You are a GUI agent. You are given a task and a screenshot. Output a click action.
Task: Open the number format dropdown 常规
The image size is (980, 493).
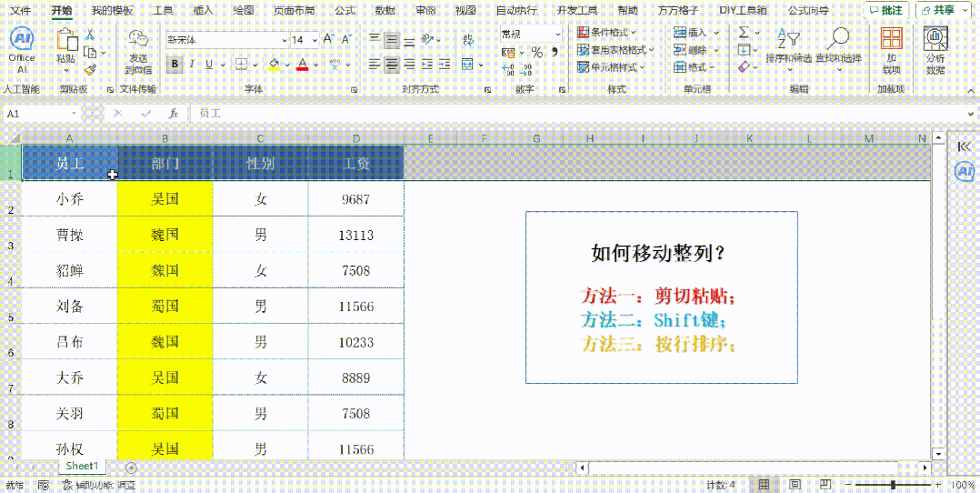point(557,34)
